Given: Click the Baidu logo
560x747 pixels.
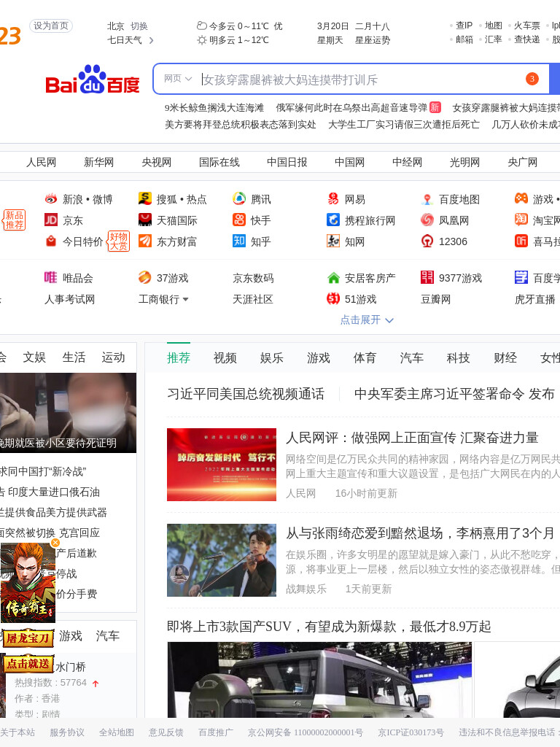Looking at the screenshot, I should point(93,80).
